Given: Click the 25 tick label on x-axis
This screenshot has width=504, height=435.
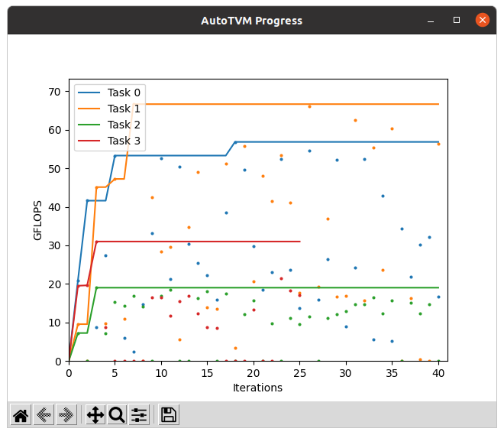Looking at the screenshot, I should [x=299, y=373].
